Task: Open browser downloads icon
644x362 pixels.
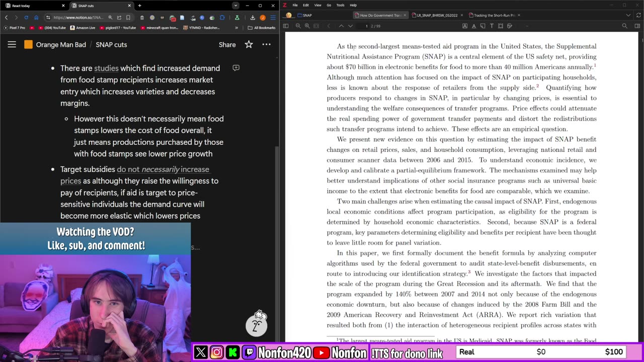Action: [252, 17]
